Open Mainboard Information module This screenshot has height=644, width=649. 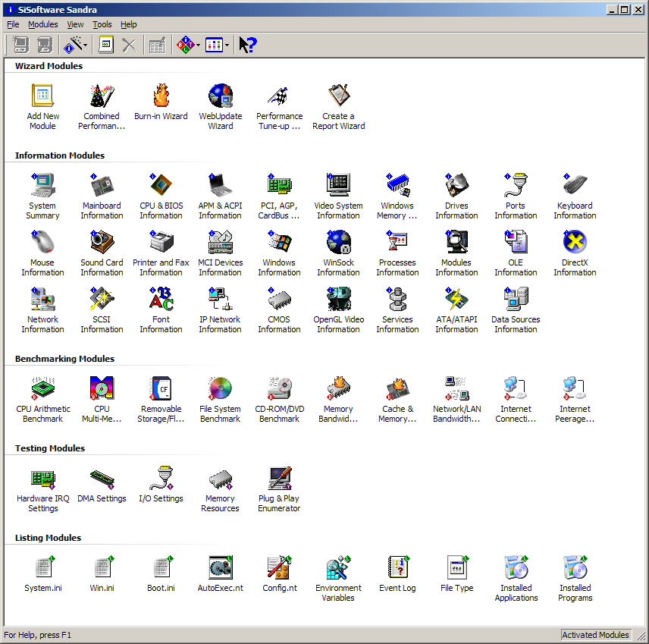(102, 196)
